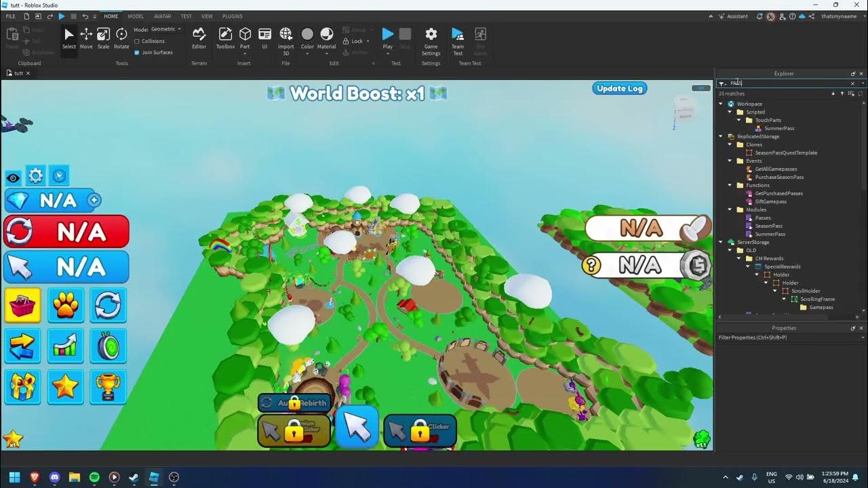Click the red rebirth N/A button
Viewport: 868px width, 488px height.
[66, 232]
